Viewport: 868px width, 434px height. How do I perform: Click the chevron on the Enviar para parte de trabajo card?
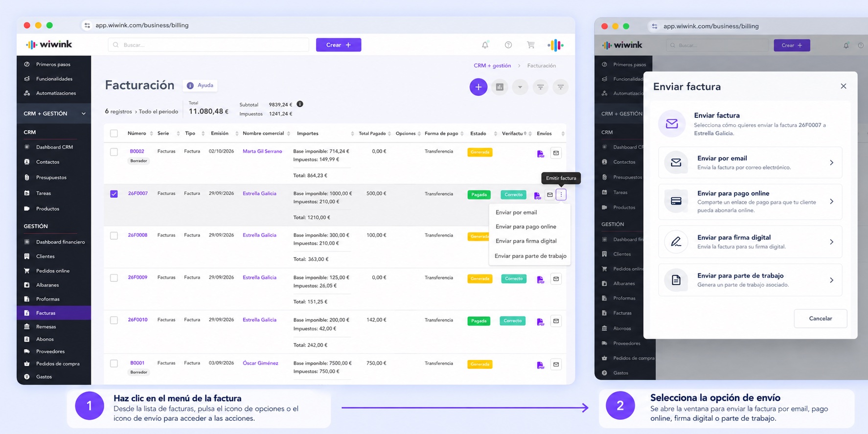point(831,280)
